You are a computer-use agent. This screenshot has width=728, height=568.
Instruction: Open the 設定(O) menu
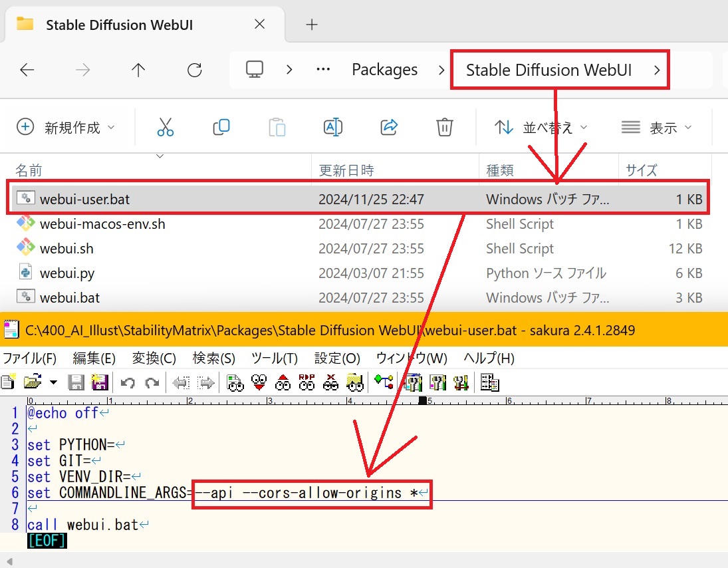[x=337, y=358]
